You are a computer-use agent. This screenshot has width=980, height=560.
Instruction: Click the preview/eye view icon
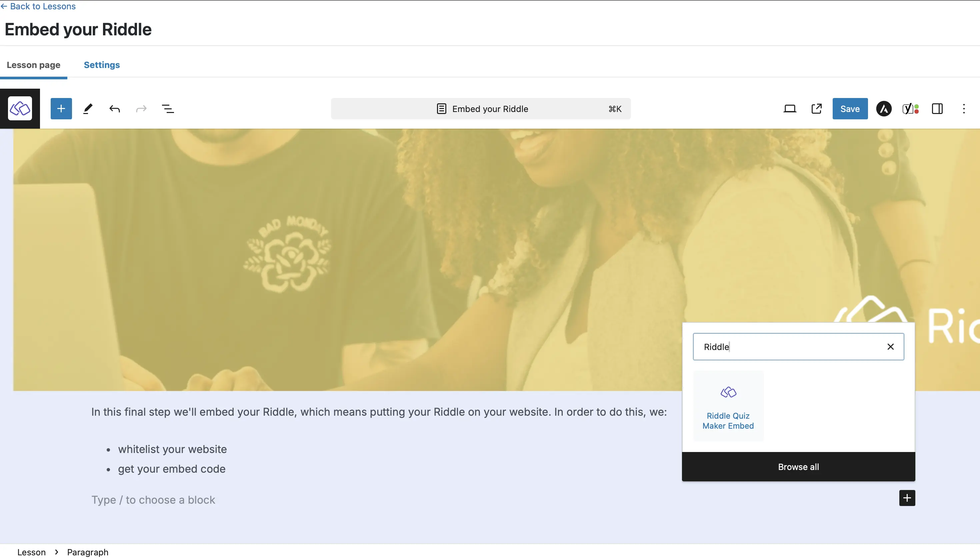pyautogui.click(x=790, y=108)
